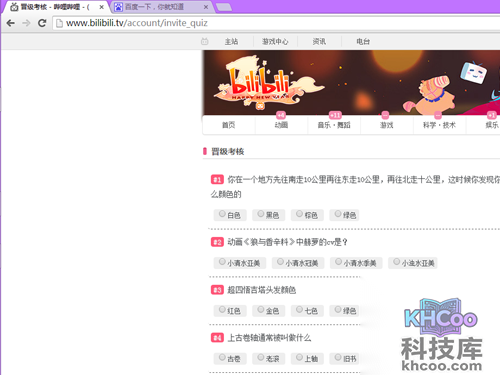
Task: Select 红色 for question 3
Action: pyautogui.click(x=230, y=311)
